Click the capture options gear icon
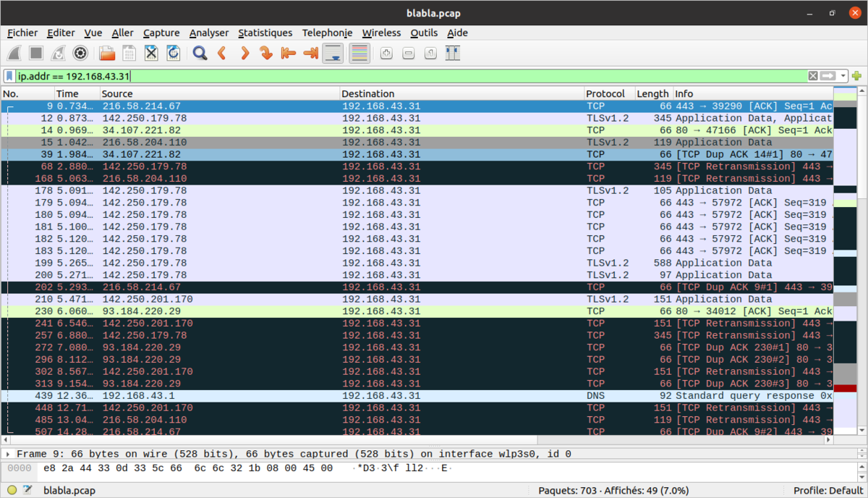 80,53
